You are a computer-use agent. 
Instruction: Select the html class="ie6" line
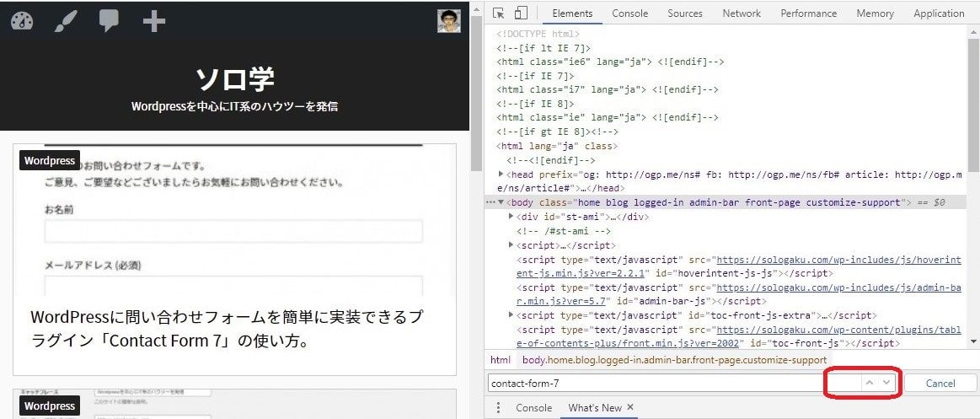(x=610, y=62)
